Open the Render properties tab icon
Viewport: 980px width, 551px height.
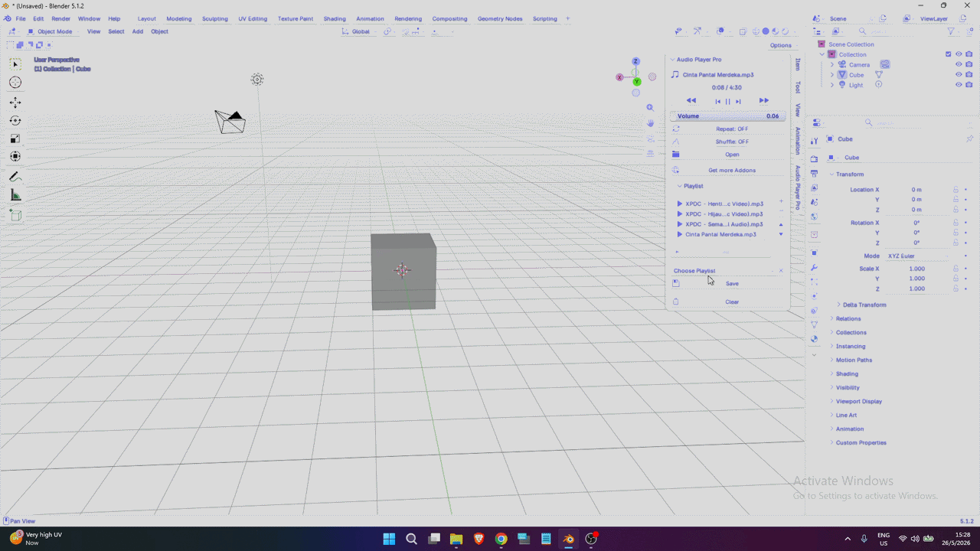tap(814, 159)
